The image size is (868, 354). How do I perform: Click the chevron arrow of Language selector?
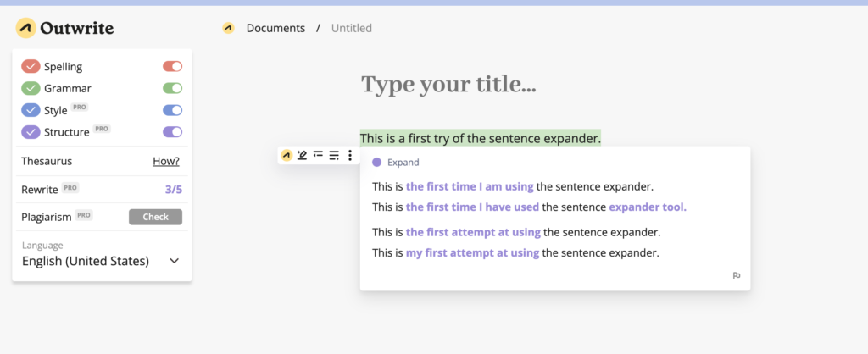[x=175, y=261]
